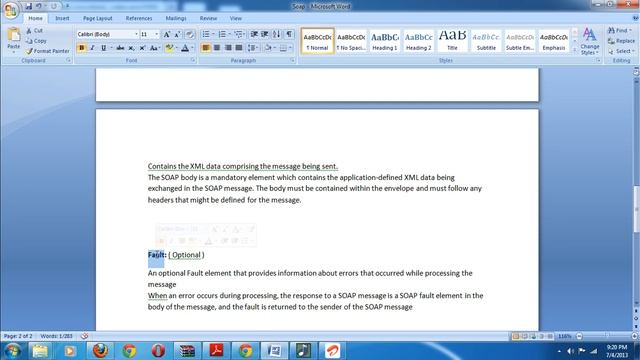Expand Paragraph dialog launcher
Screen dimensions: 640x360
pos(293,60)
